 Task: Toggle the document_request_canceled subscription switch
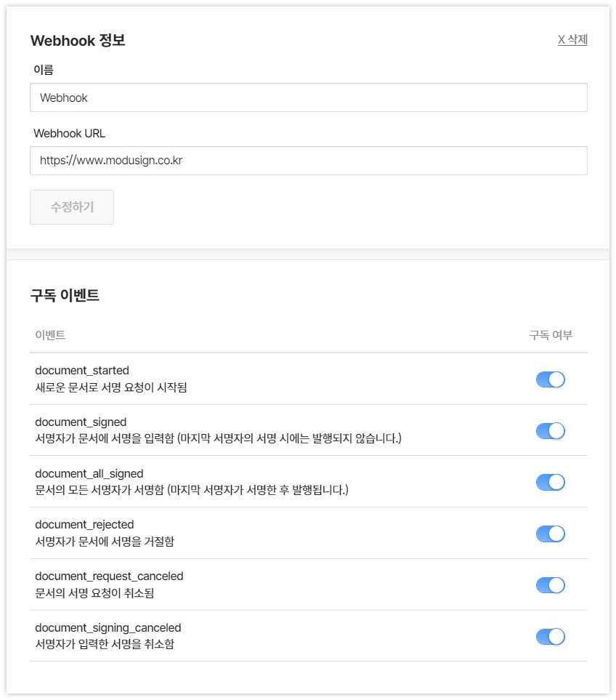pyautogui.click(x=550, y=585)
